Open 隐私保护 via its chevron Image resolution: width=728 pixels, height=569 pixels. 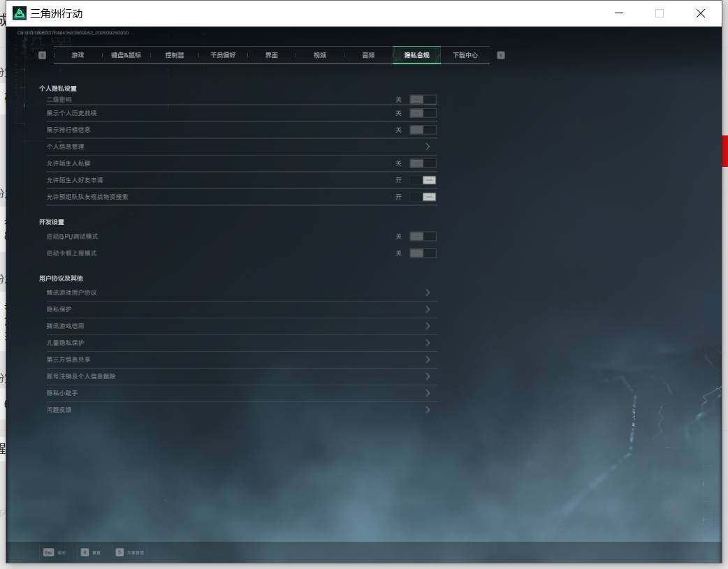pos(428,309)
